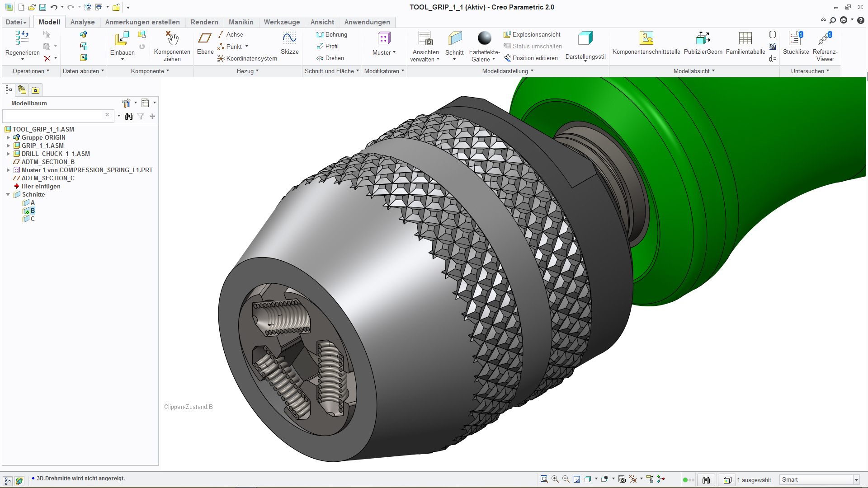Expand DRILL_CHUCK_1_1.ASM tree node
The width and height of the screenshot is (868, 488).
[x=8, y=154]
